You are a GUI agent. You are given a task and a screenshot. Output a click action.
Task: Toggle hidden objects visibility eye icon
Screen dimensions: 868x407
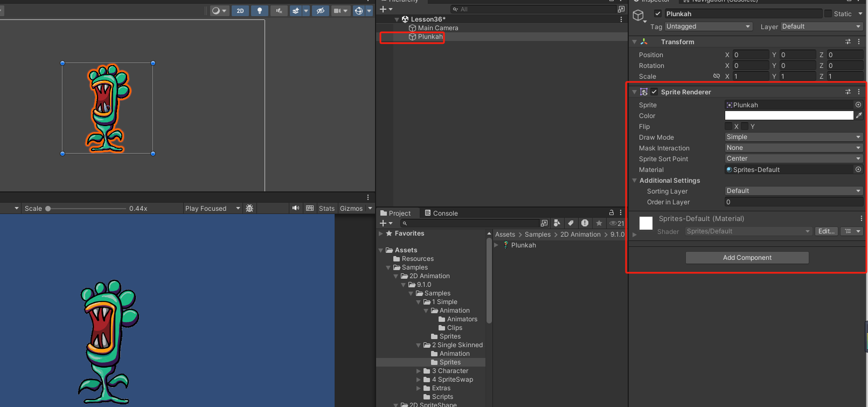(x=321, y=11)
